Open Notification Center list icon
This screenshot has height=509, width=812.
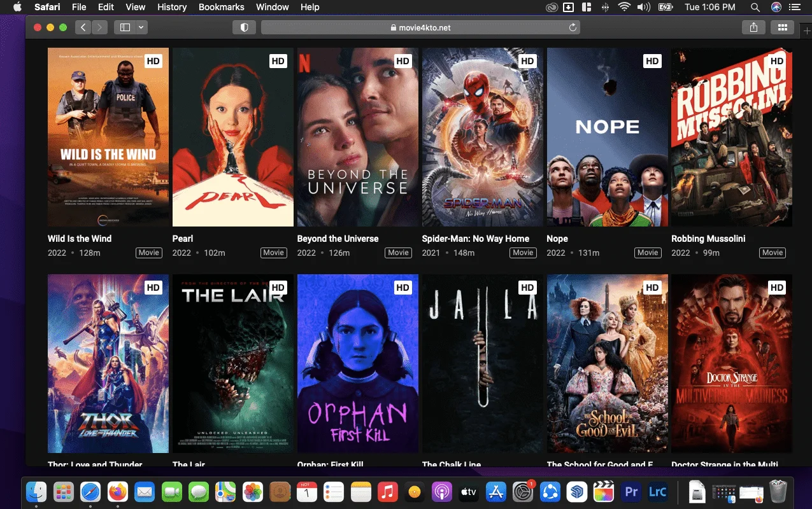pyautogui.click(x=794, y=7)
